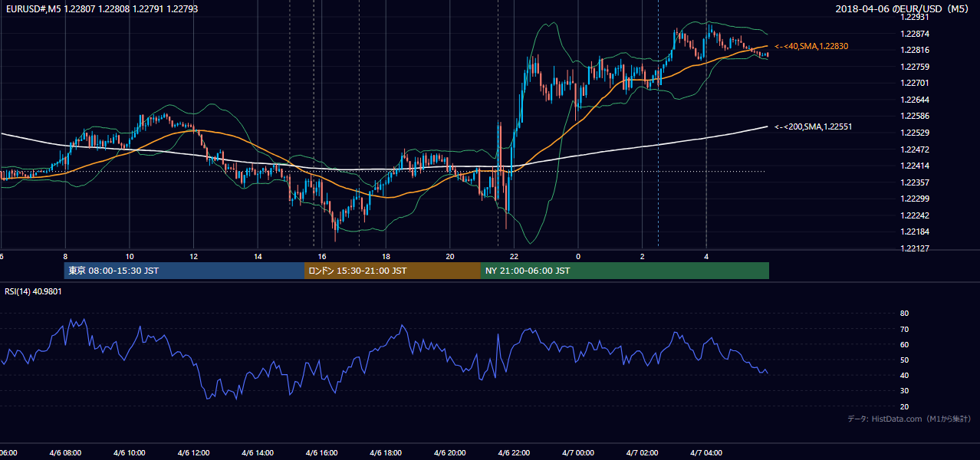Click the RSI(14) 40.9801 indicator label
Viewport: 980px width, 460px height.
[x=33, y=291]
